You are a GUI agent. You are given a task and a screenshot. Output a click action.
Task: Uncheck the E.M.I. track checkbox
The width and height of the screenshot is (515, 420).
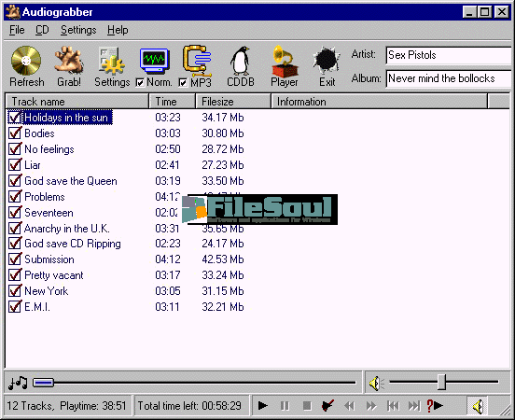[x=15, y=307]
